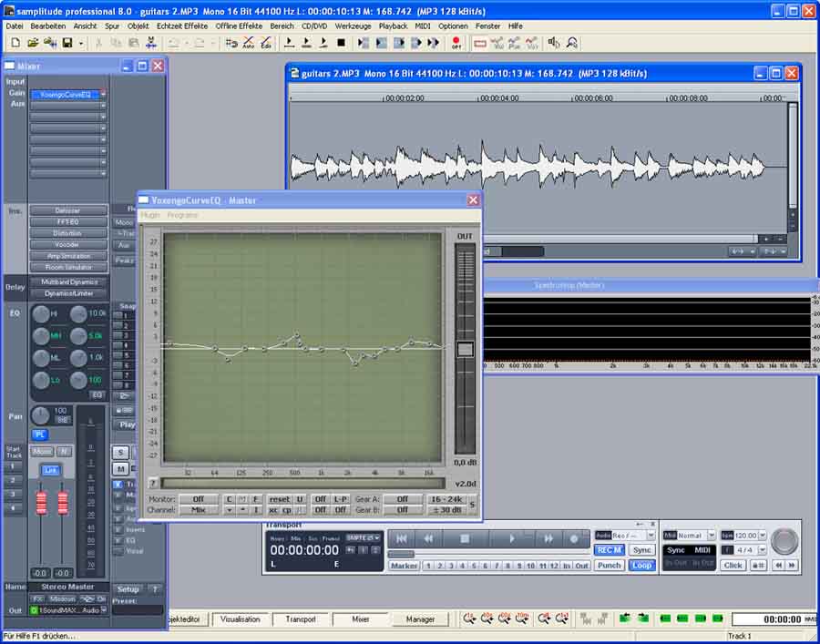The image size is (820, 644).
Task: Click the first zoom icon in bottom toolbar
Action: [x=469, y=618]
